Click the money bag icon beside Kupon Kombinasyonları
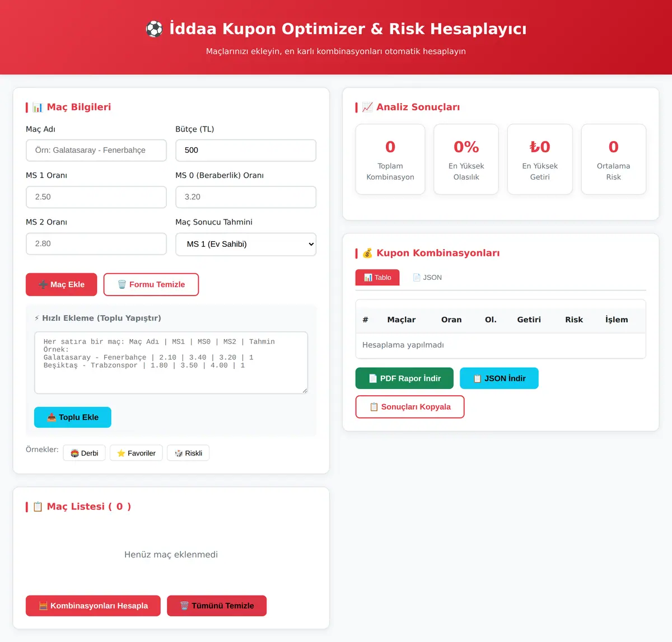The height and width of the screenshot is (642, 672). (367, 253)
